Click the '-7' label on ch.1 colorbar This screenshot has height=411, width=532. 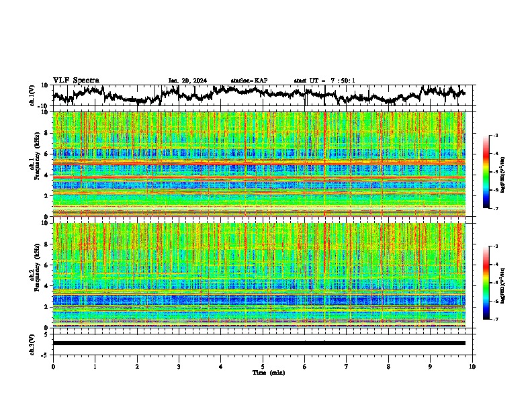495,208
